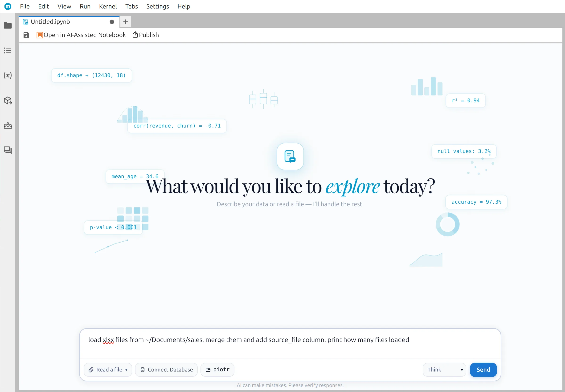The image size is (565, 392).
Task: Click the mean_age = 34.6 chip
Action: click(135, 177)
